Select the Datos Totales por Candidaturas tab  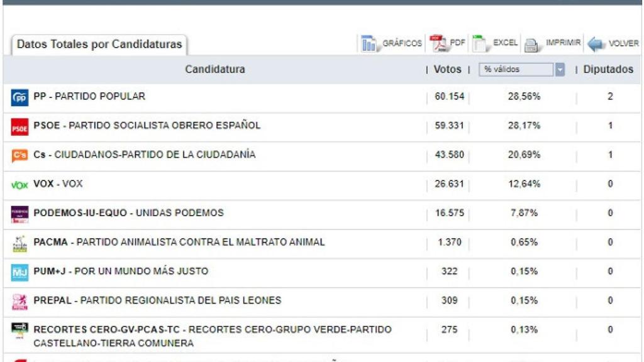tap(99, 45)
